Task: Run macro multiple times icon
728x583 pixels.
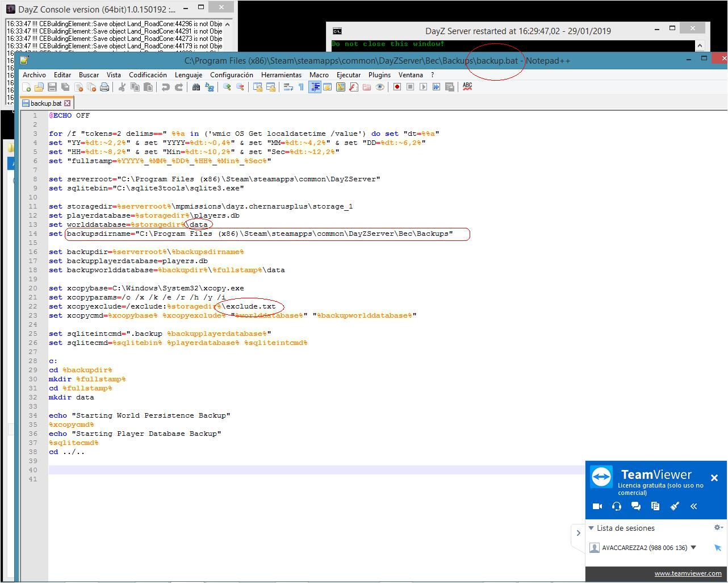Action: pos(437,87)
